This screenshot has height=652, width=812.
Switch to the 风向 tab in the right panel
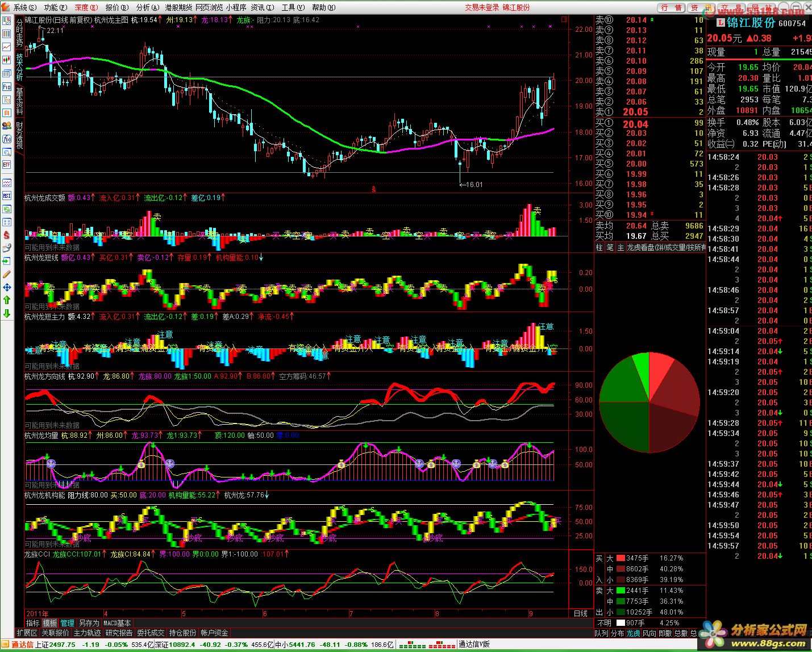649,633
